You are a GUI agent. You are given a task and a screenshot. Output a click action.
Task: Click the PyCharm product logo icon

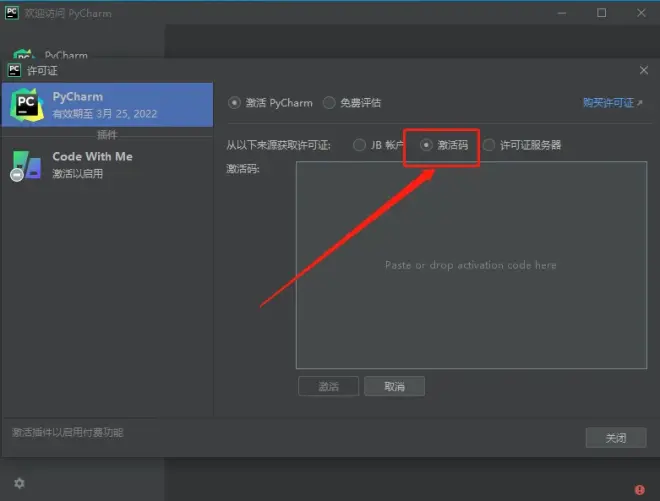pos(27,105)
